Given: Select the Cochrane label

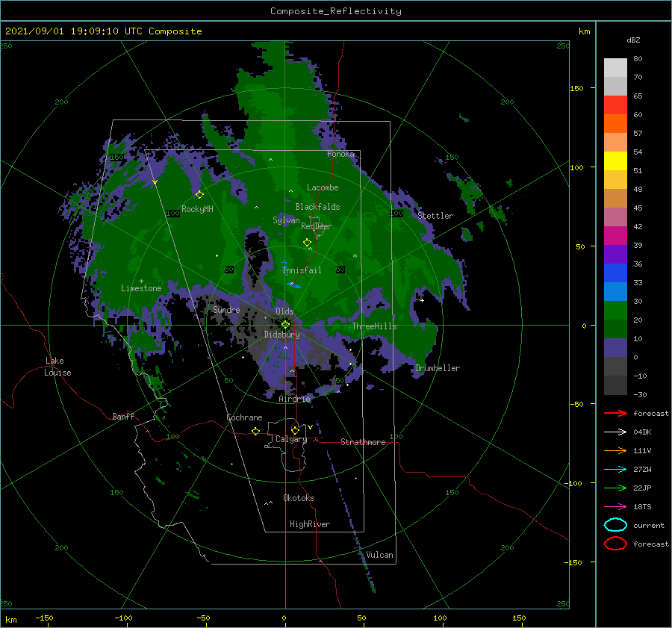Looking at the screenshot, I should (244, 417).
